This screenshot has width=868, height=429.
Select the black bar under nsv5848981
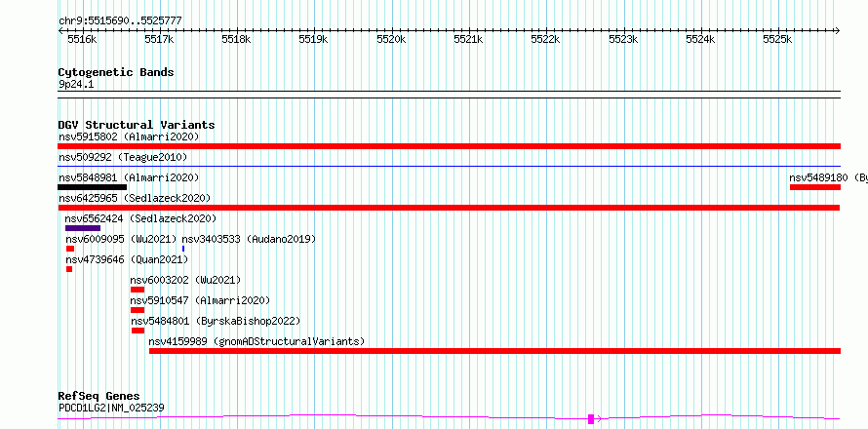point(93,187)
